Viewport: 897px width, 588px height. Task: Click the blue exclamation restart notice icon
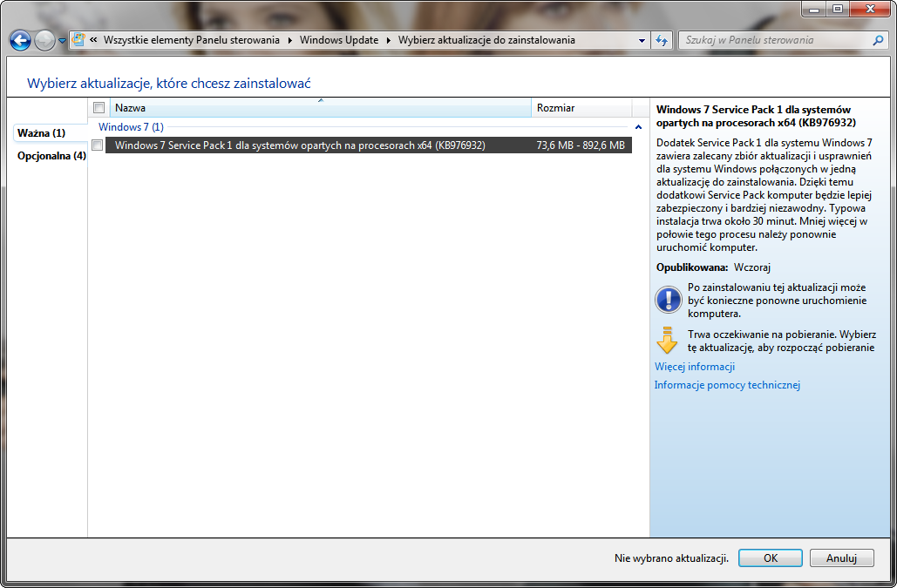point(668,300)
